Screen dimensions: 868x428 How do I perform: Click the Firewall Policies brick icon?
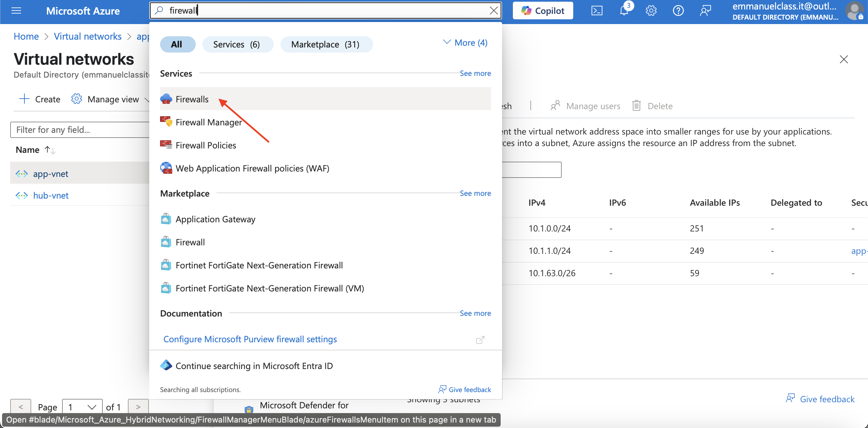coord(166,145)
